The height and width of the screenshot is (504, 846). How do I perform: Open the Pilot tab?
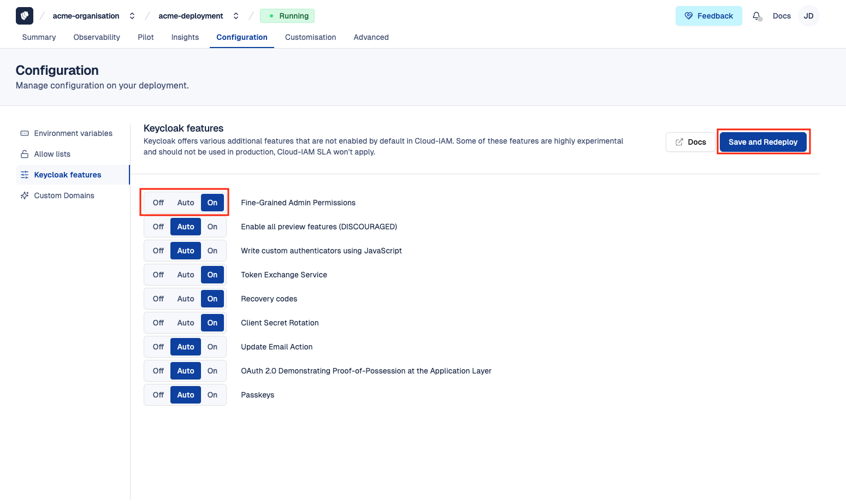pos(146,37)
